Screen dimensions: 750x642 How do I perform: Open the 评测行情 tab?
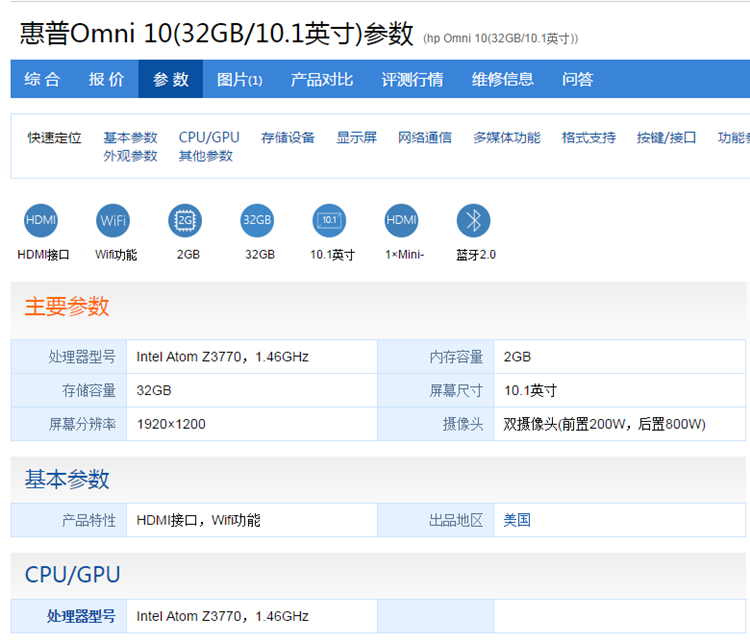pos(412,79)
